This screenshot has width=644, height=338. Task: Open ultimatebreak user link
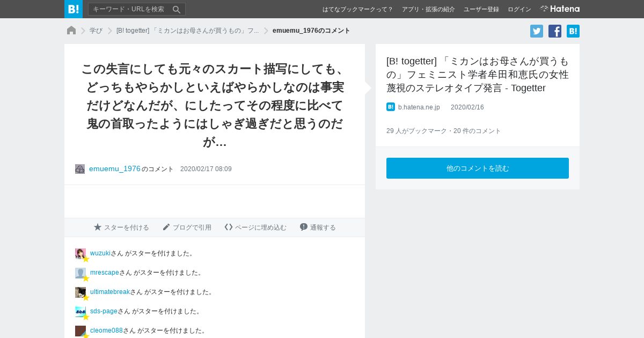(x=110, y=292)
